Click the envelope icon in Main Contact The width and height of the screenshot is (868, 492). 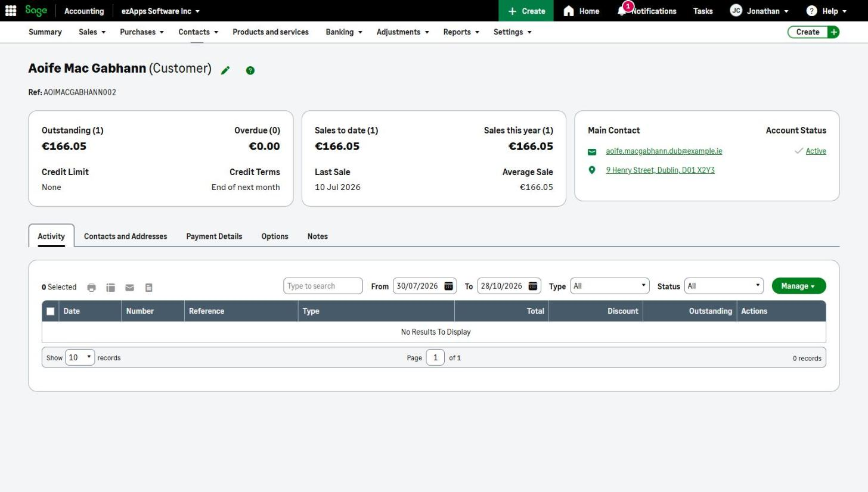[592, 152]
